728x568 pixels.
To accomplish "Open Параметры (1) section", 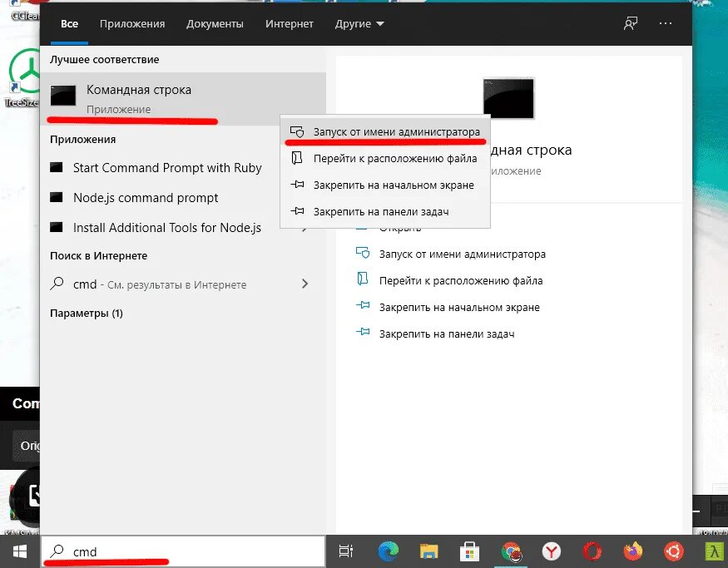I will (x=87, y=314).
